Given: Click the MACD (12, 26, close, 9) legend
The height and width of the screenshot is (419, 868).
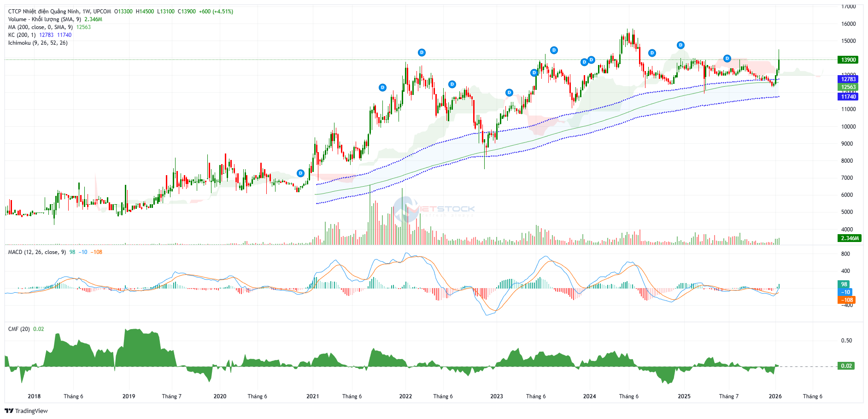Looking at the screenshot, I should point(37,252).
